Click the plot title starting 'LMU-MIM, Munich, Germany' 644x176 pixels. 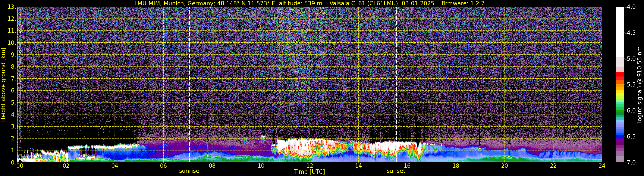228,3
